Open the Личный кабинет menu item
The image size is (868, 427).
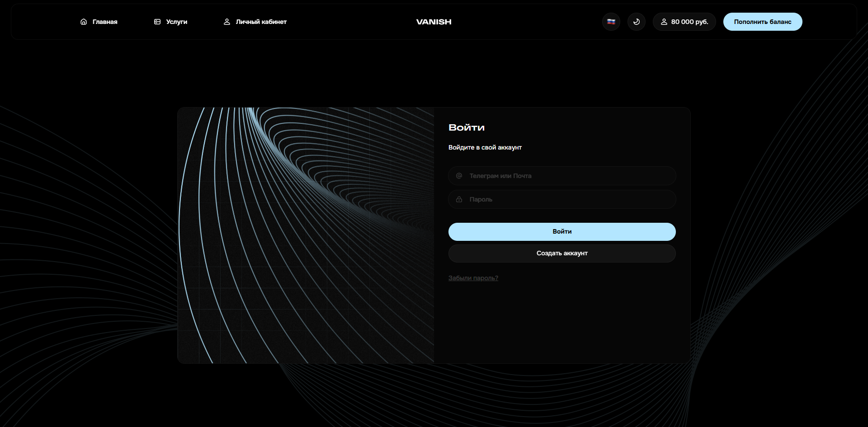click(261, 22)
